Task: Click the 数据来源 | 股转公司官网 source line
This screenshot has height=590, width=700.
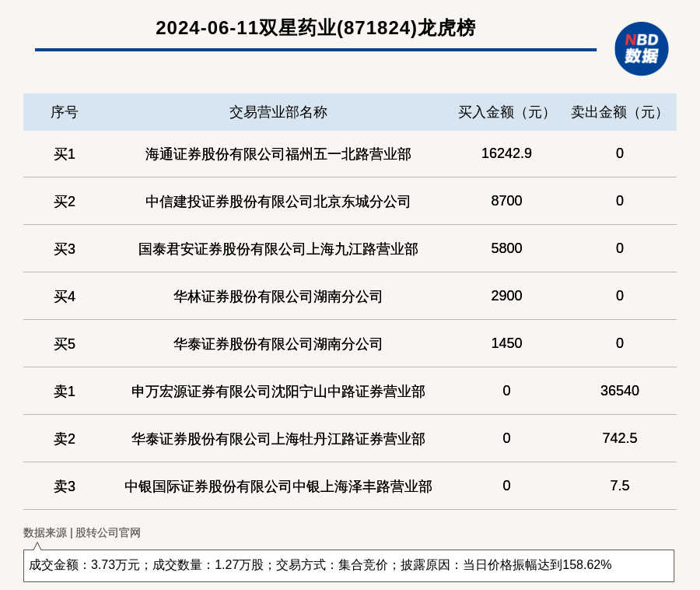Action: click(x=82, y=532)
